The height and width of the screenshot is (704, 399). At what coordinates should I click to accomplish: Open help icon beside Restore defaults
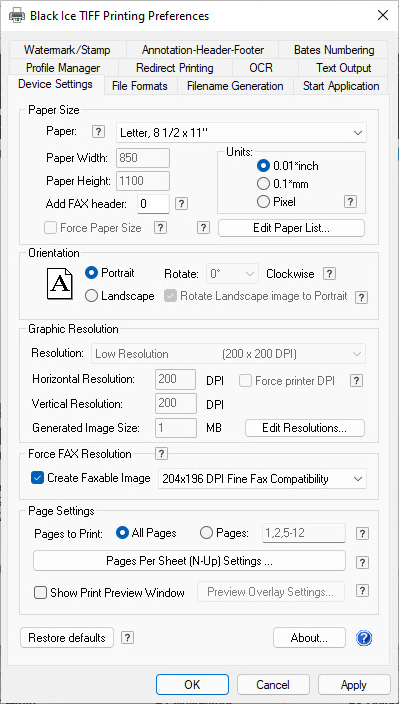click(x=127, y=637)
